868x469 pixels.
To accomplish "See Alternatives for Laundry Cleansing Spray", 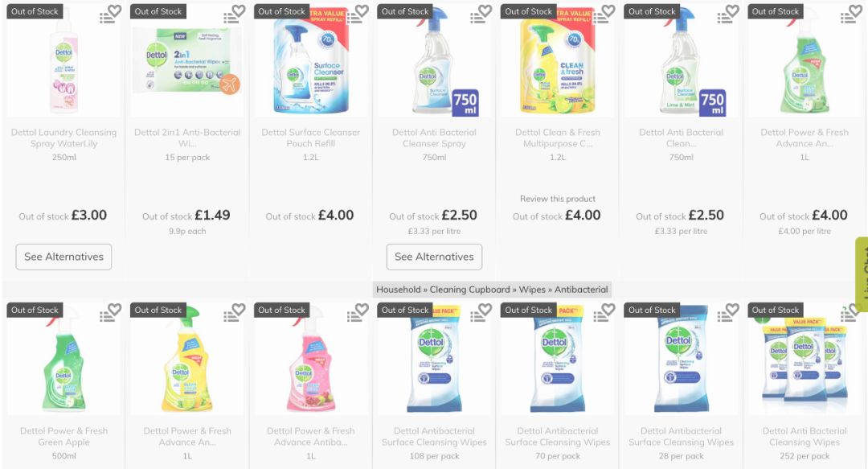I will [x=63, y=257].
